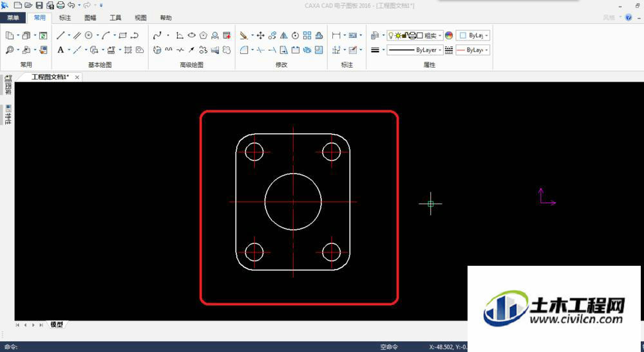The height and width of the screenshot is (352, 644).
Task: Save the drawing with the floppy disk icon
Action: click(x=39, y=5)
